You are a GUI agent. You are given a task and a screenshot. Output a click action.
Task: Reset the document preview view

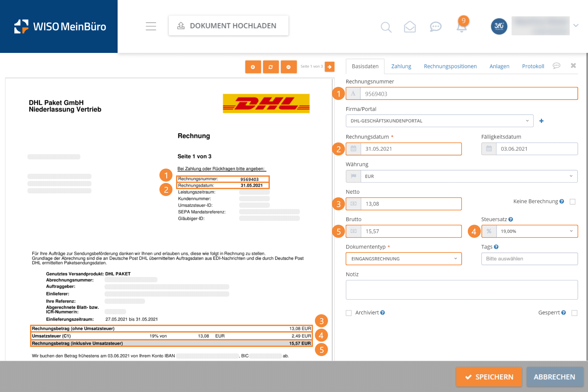pyautogui.click(x=271, y=67)
